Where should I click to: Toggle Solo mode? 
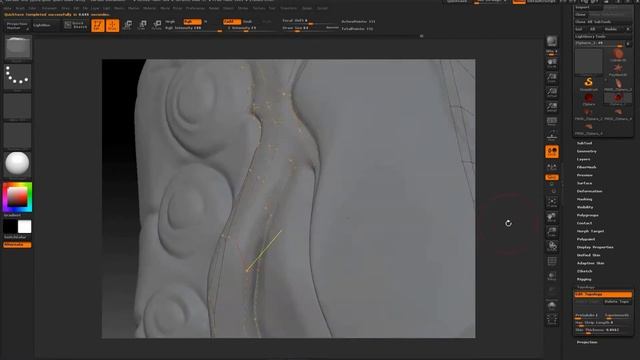pos(552,305)
